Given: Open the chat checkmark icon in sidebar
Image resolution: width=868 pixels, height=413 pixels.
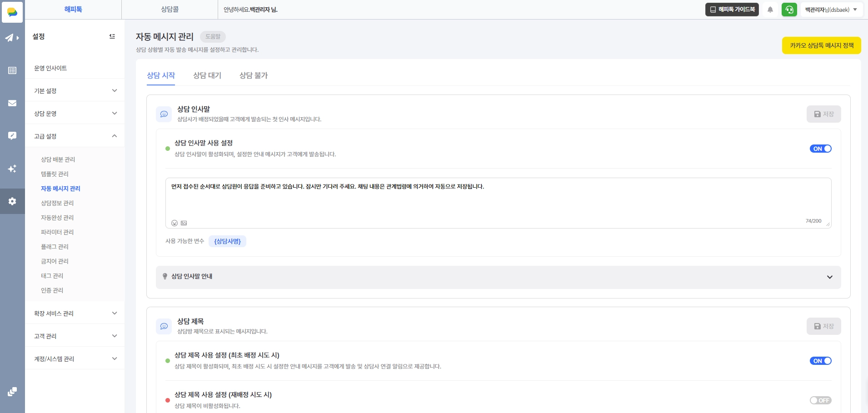Looking at the screenshot, I should point(12,136).
